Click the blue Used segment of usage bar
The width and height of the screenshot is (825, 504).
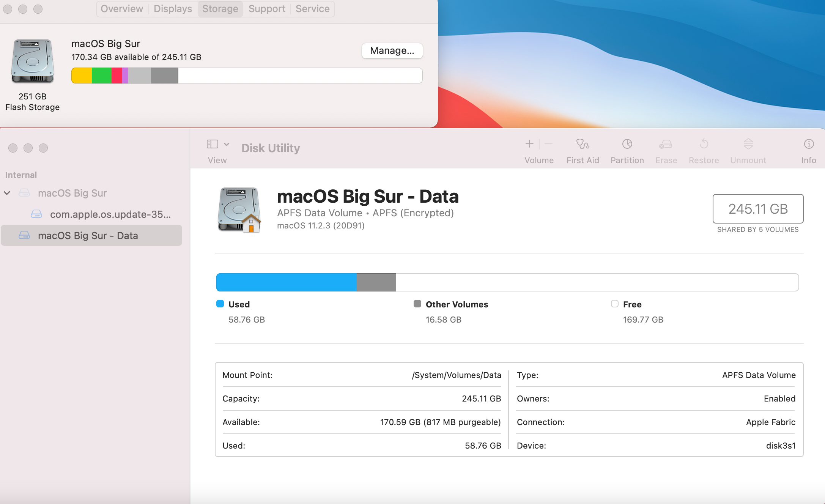[x=286, y=282]
